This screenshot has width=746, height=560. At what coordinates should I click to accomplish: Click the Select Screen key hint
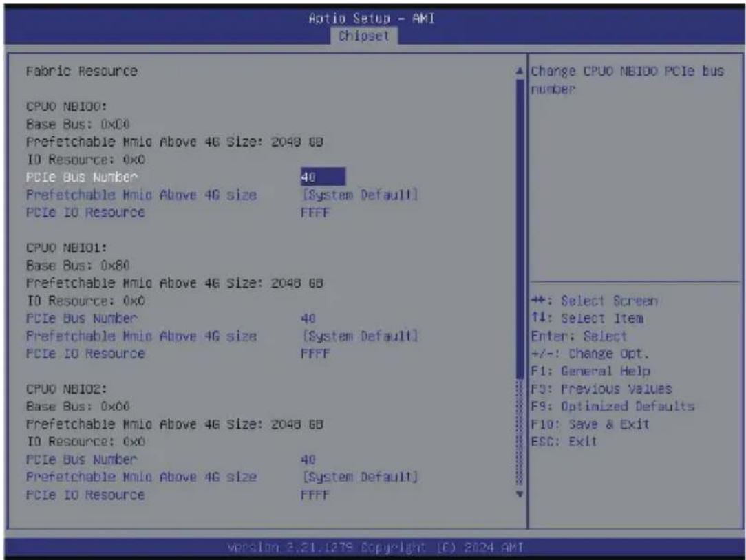coord(595,301)
